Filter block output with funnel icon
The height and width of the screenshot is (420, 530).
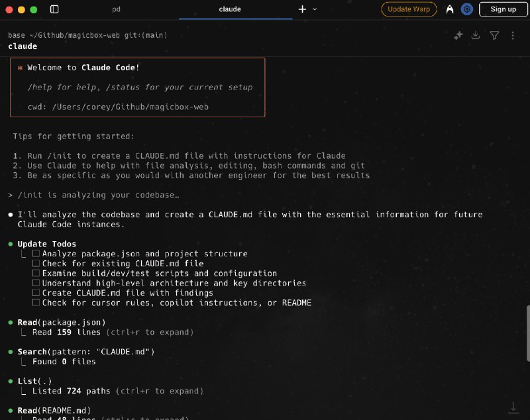[x=494, y=35]
